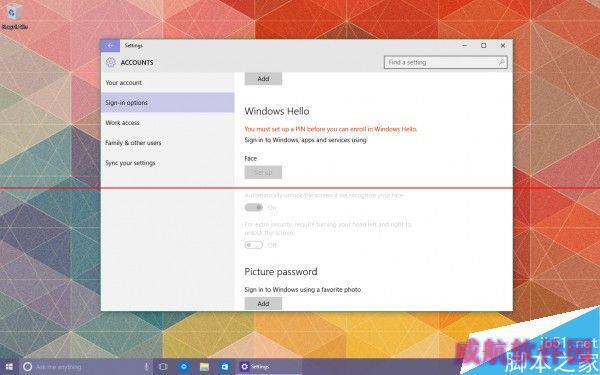The height and width of the screenshot is (375, 600).
Task: Open the Recycle Bin desktop icon
Action: click(14, 17)
